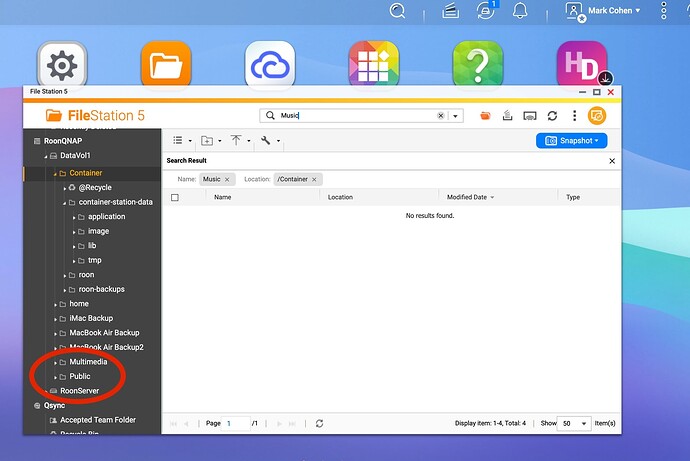Click the pagination refresh icon
Image resolution: width=690 pixels, height=461 pixels.
pos(319,423)
